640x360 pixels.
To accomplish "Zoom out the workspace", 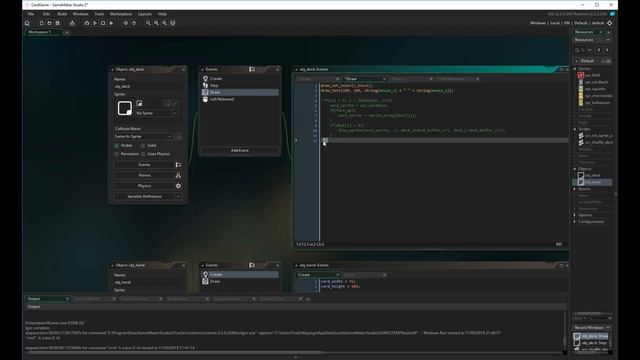I will 149,23.
